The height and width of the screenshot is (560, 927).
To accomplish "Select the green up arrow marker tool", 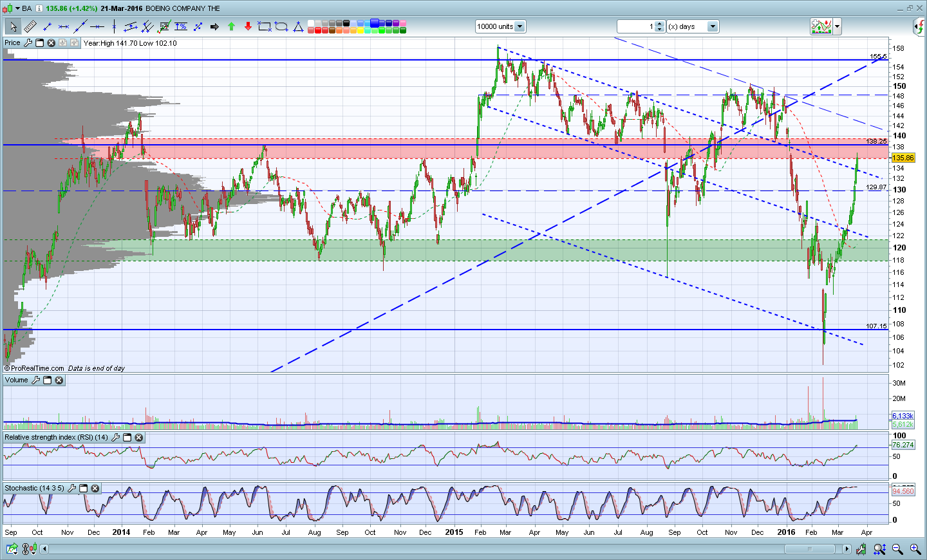I will (231, 26).
